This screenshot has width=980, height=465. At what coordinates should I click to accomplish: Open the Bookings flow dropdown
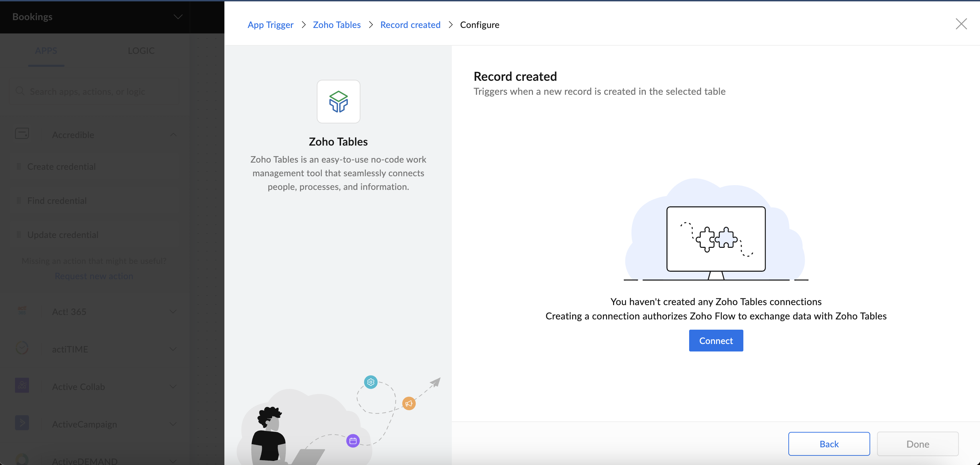tap(178, 17)
